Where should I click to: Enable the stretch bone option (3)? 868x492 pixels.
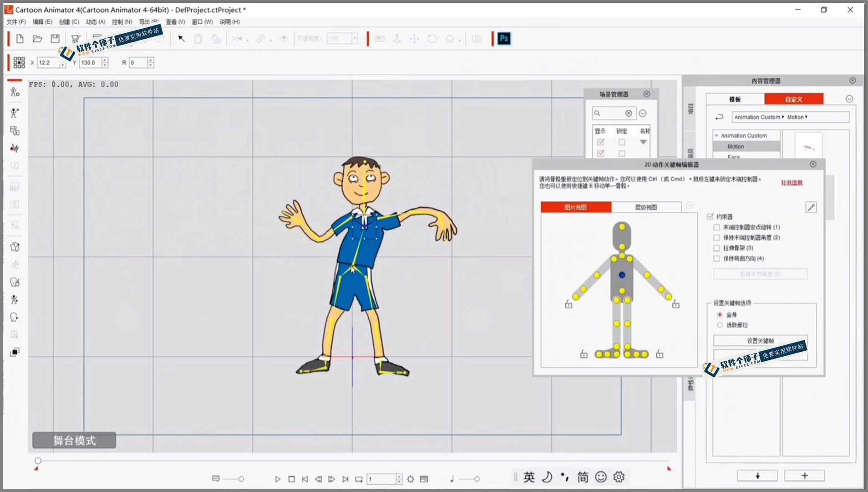(x=716, y=248)
